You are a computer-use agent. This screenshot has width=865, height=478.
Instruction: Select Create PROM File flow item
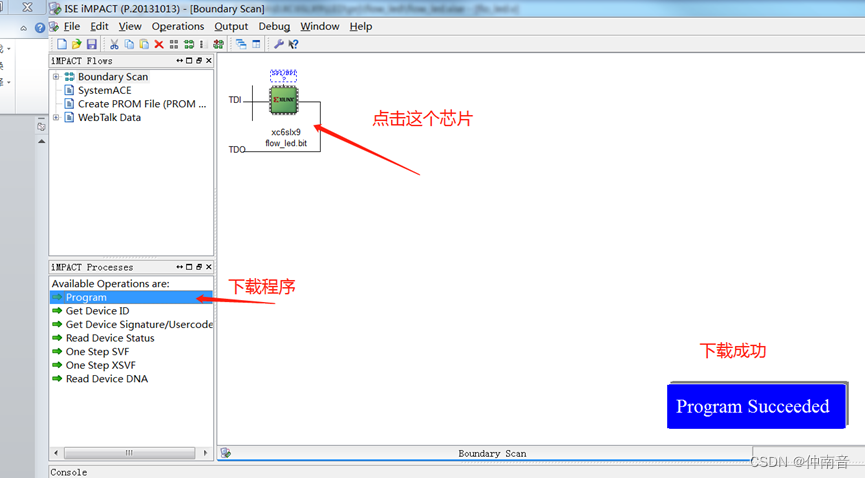pyautogui.click(x=142, y=104)
